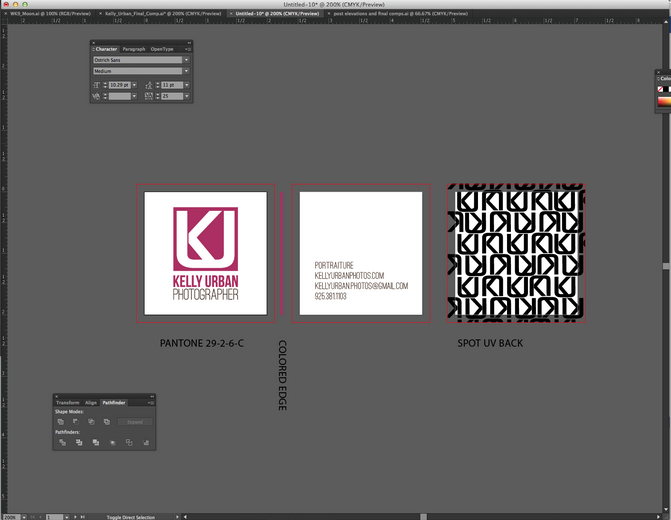Screen dimensions: 671x520
Task: Collapse the Pathfinder panel with double arrows
Action: tap(152, 396)
